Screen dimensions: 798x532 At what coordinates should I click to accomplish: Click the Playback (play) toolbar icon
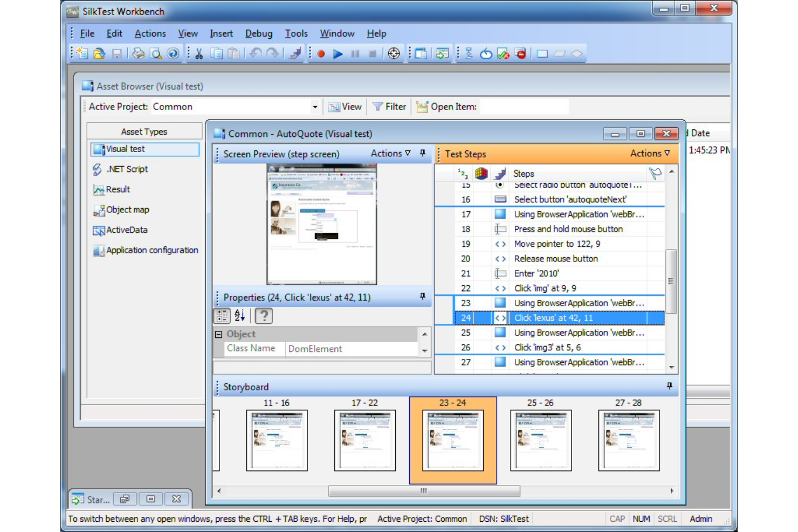(x=337, y=53)
